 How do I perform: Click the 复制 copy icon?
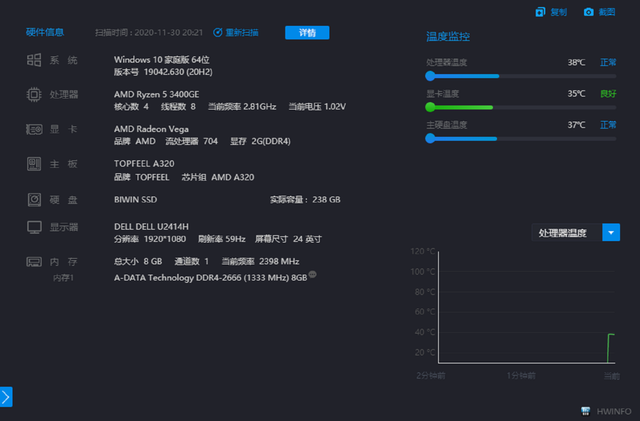pyautogui.click(x=540, y=12)
